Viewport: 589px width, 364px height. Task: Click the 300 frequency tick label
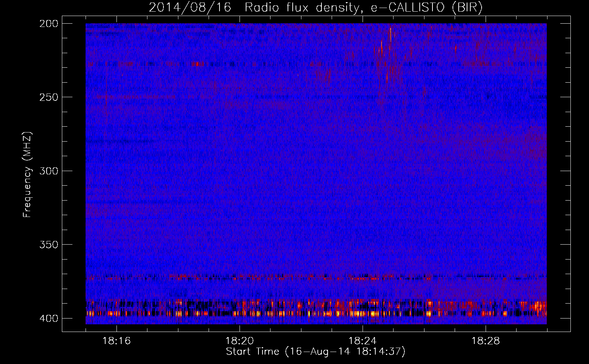(x=48, y=171)
